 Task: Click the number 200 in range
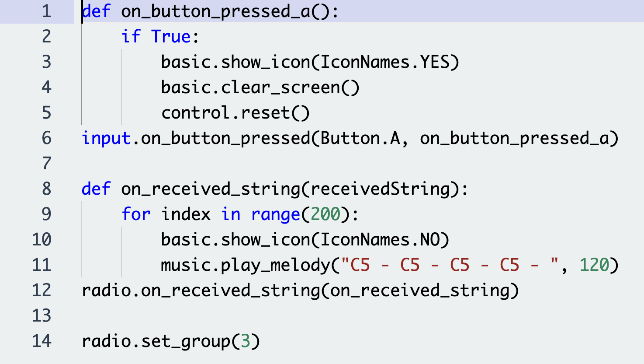tap(325, 214)
